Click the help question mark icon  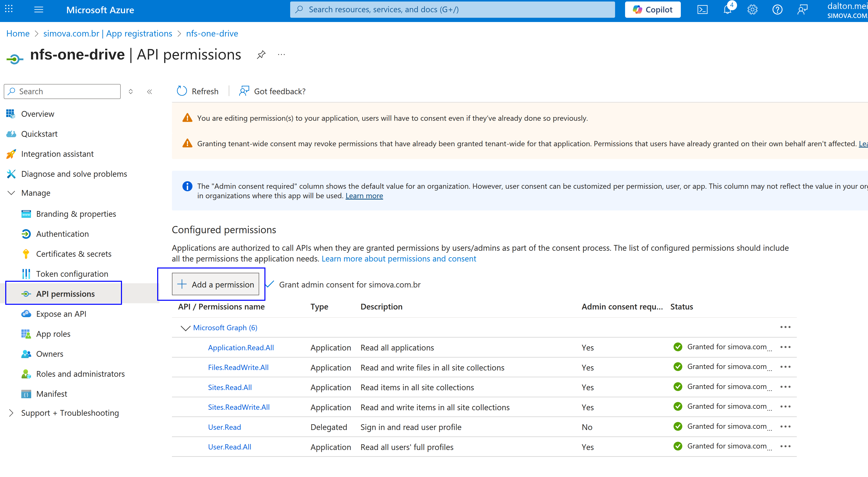(777, 10)
